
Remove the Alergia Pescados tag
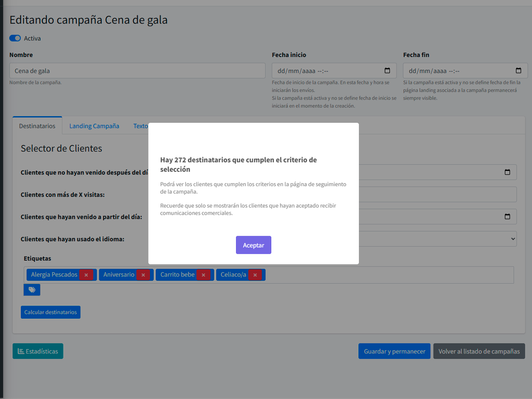[x=86, y=275]
